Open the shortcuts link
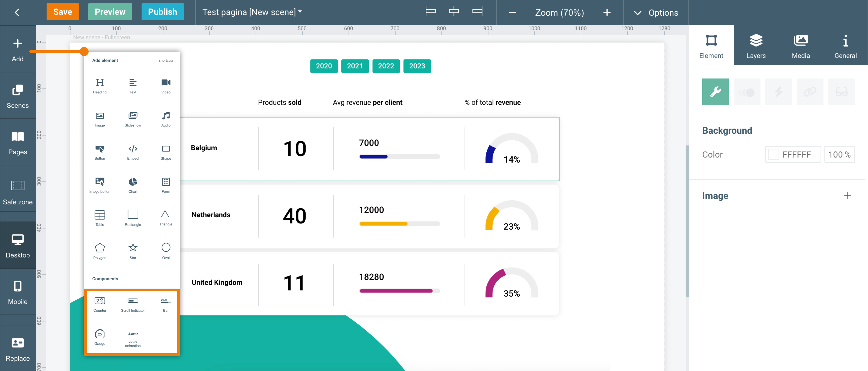 [x=166, y=60]
